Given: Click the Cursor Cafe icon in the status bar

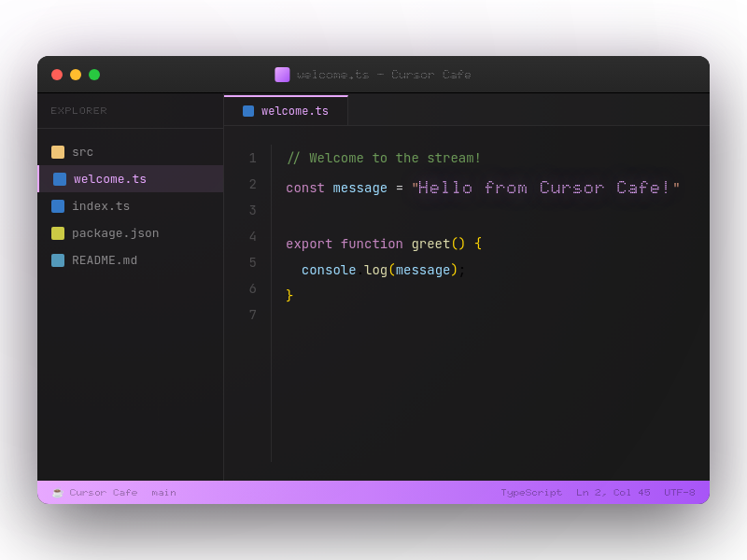Looking at the screenshot, I should click(58, 492).
